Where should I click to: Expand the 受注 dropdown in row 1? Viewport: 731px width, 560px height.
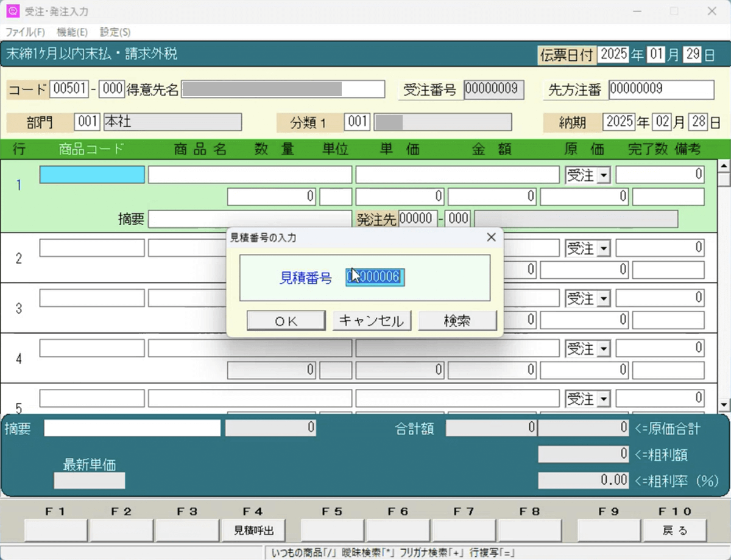[604, 175]
